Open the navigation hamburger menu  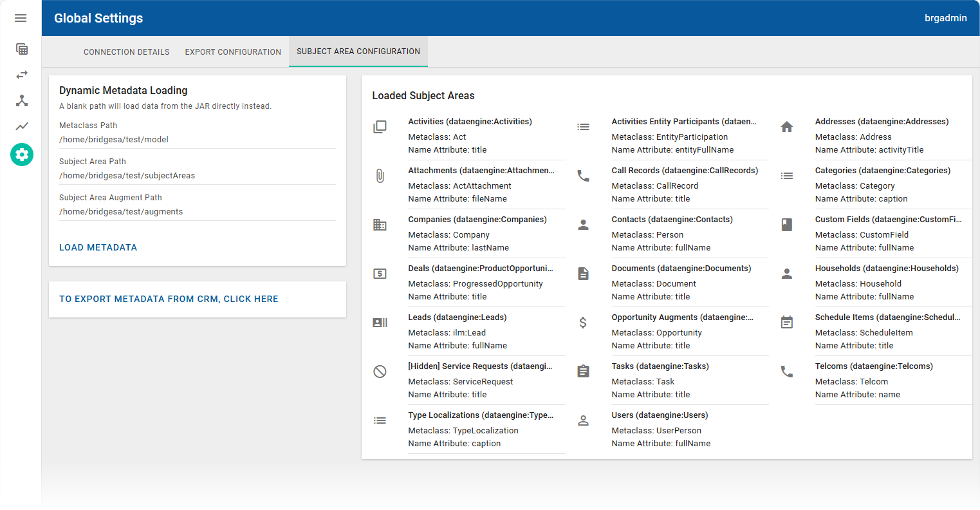pyautogui.click(x=21, y=17)
